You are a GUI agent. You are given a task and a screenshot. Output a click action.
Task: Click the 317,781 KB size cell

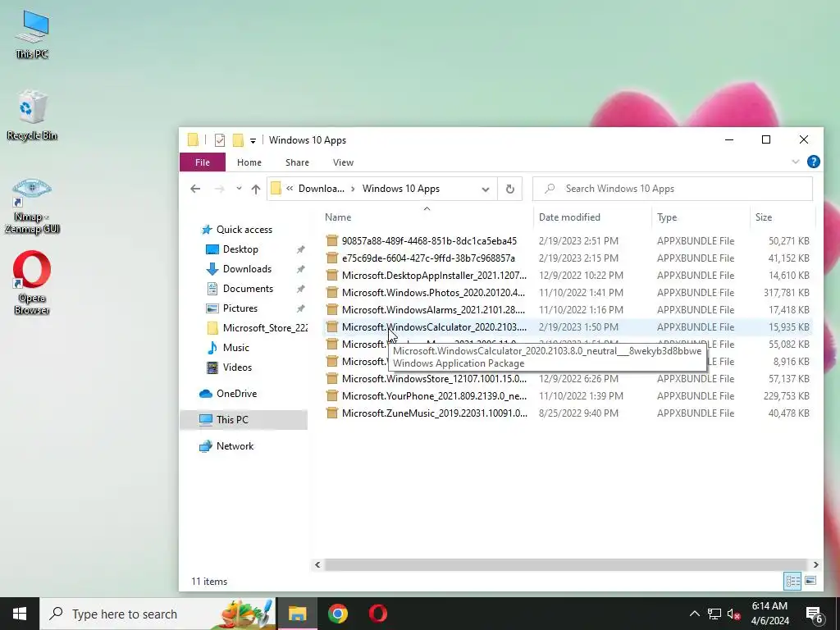coord(786,293)
